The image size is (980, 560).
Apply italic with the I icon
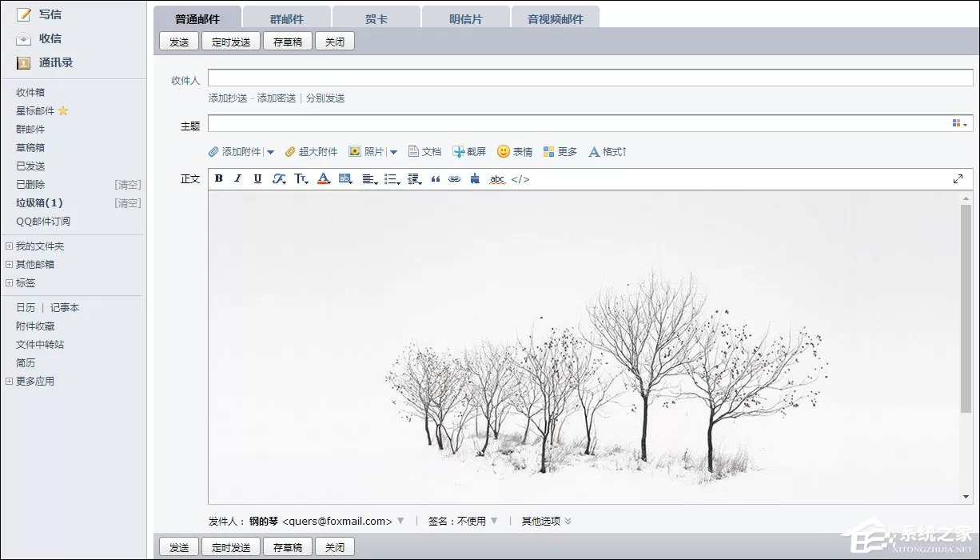tap(237, 178)
